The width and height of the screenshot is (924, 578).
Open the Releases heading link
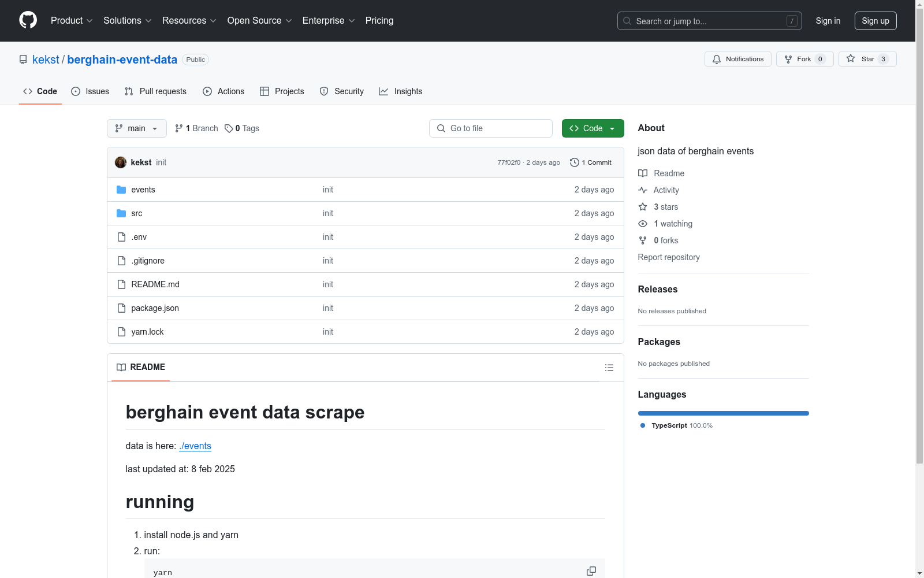658,289
